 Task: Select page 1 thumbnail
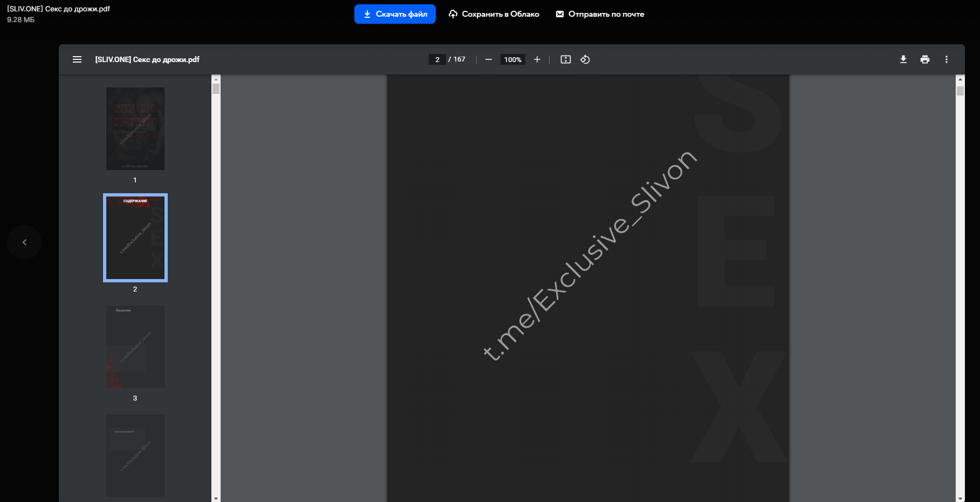135,128
